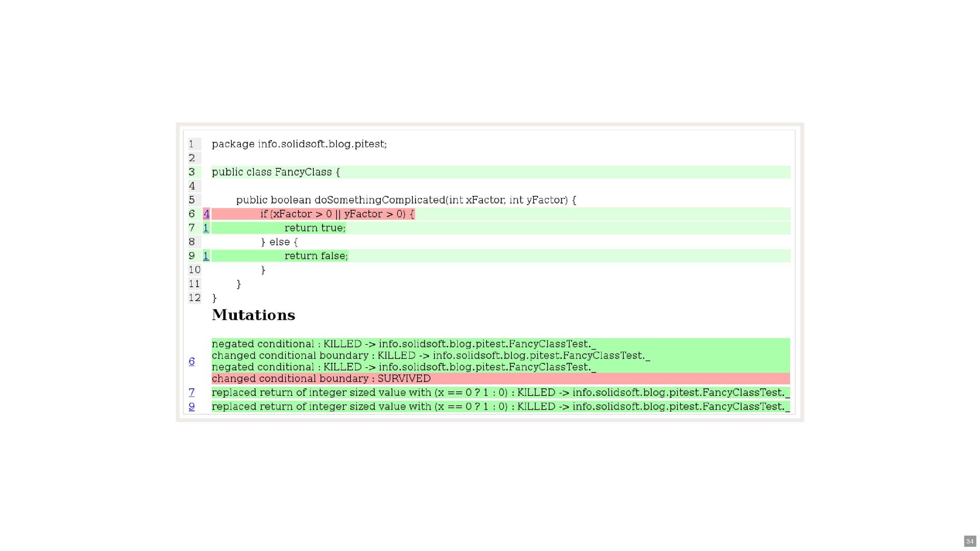Click the red-highlighted if condition code

(x=337, y=214)
